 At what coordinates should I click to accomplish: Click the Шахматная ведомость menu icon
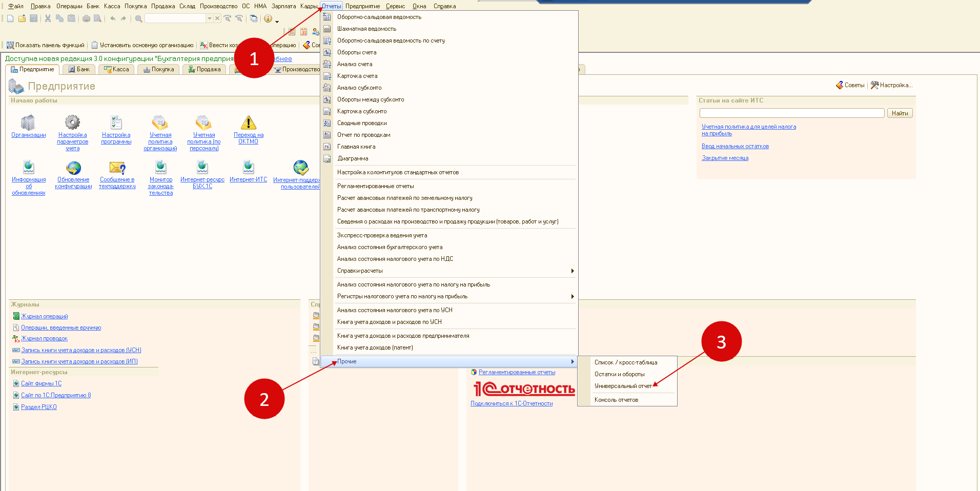tap(327, 29)
